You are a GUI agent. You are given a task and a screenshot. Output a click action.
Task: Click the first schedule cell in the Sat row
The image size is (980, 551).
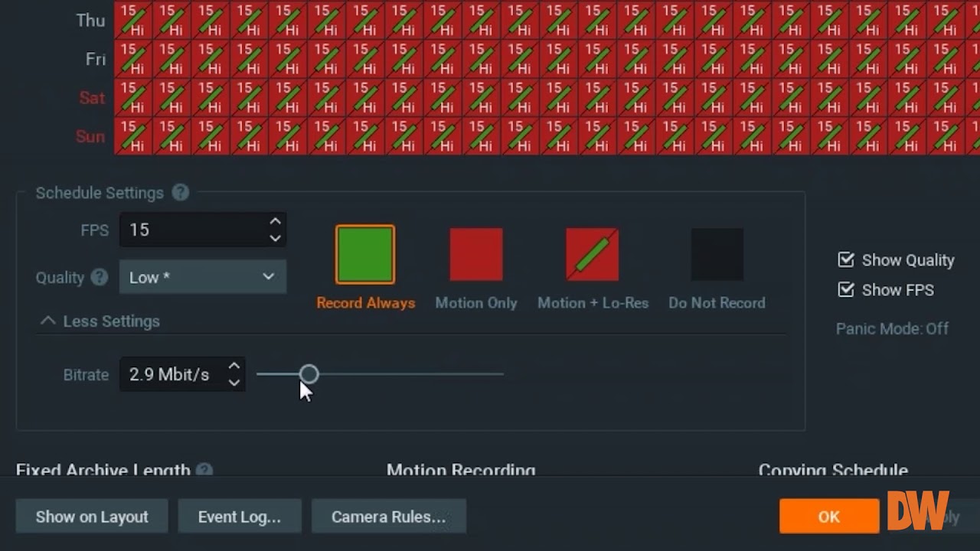pos(133,97)
